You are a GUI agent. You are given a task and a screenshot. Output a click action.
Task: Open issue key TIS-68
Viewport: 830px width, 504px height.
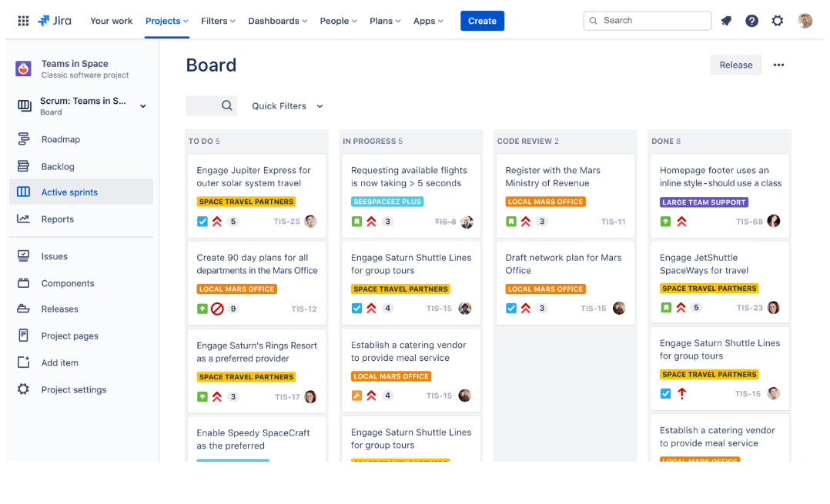(x=749, y=222)
